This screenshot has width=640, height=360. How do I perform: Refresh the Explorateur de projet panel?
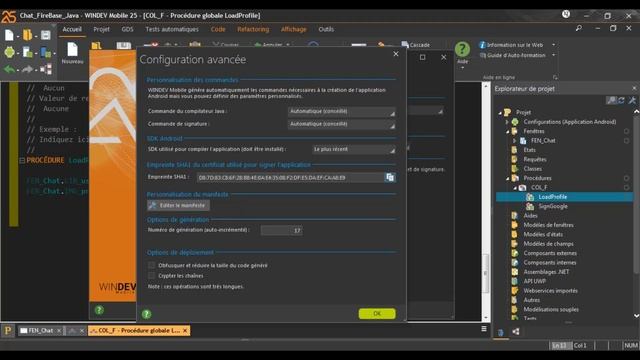(x=621, y=100)
